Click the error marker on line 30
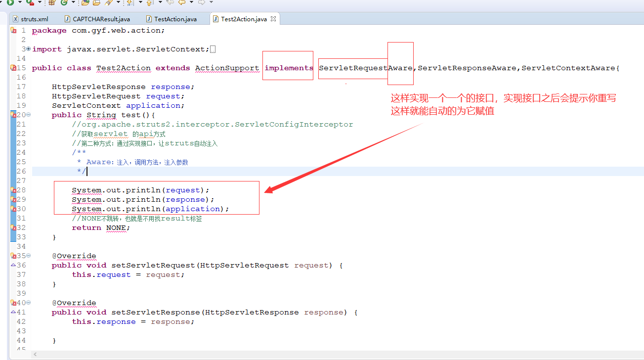This screenshot has width=644, height=360. (x=14, y=209)
